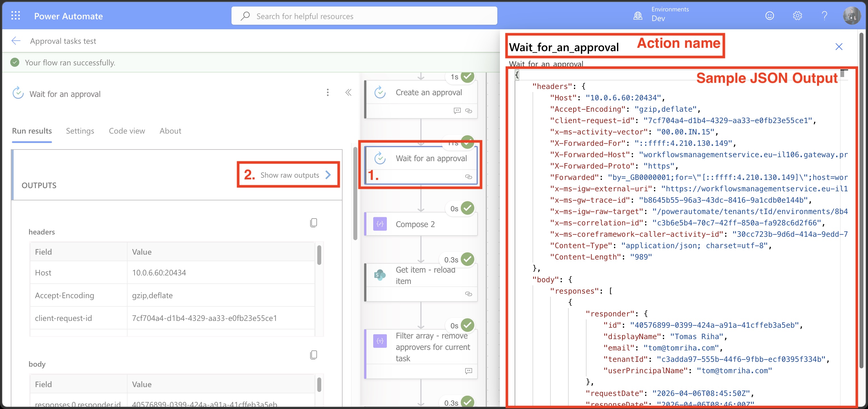The height and width of the screenshot is (409, 868).
Task: Open the About tab of the action details
Action: point(170,131)
